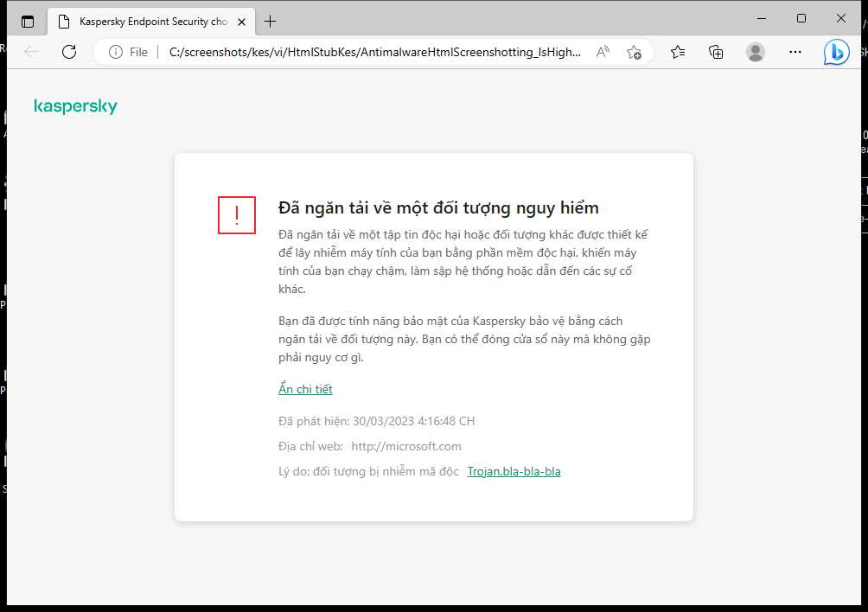This screenshot has width=868, height=612.
Task: Add this page to favorites
Action: [634, 52]
